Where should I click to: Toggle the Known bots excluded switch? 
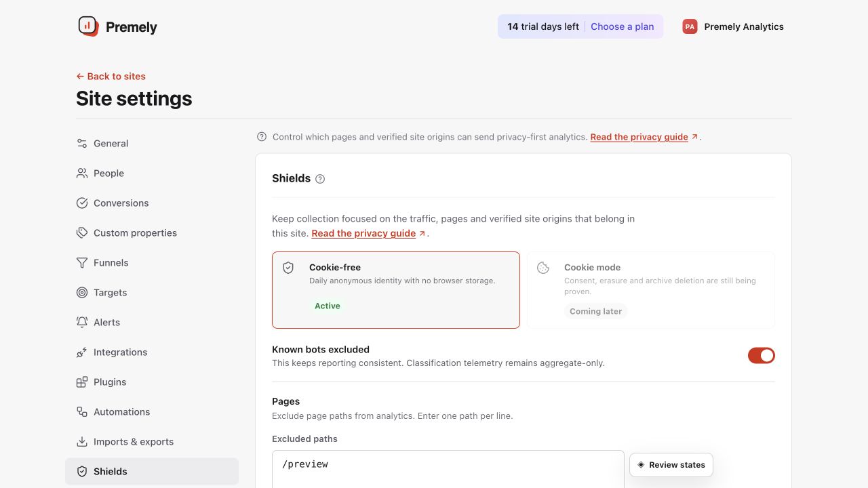click(x=762, y=356)
